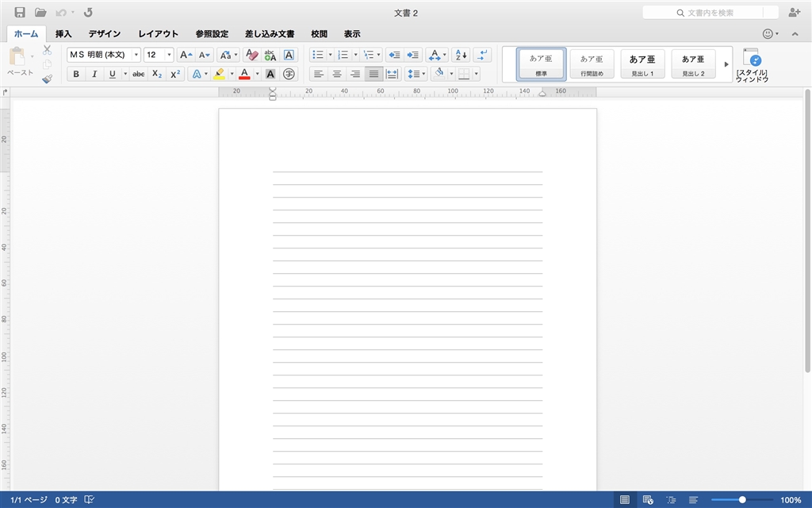This screenshot has height=508, width=812.
Task: Click the zoom slider in status bar
Action: tap(742, 500)
